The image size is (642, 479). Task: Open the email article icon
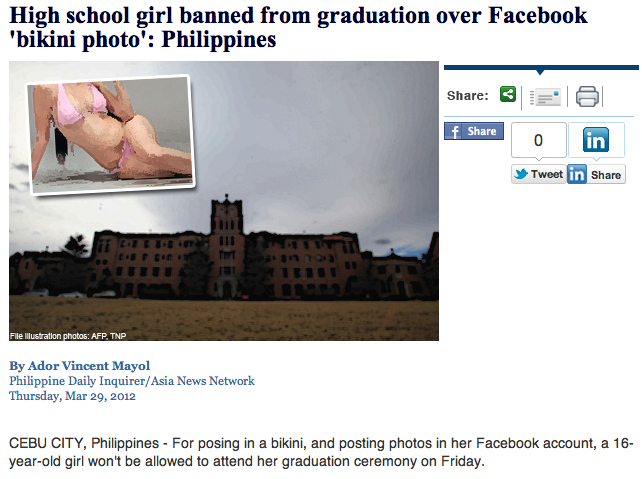545,97
